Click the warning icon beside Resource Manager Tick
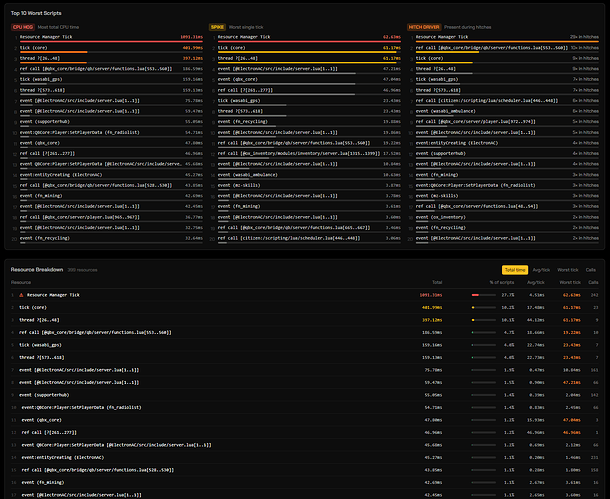 click(21, 295)
